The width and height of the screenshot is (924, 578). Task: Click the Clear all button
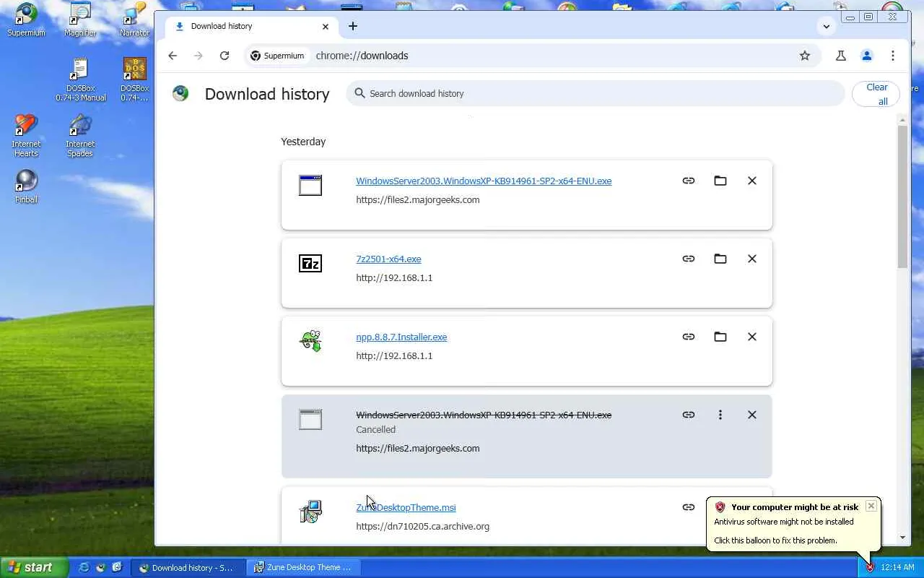coord(876,94)
